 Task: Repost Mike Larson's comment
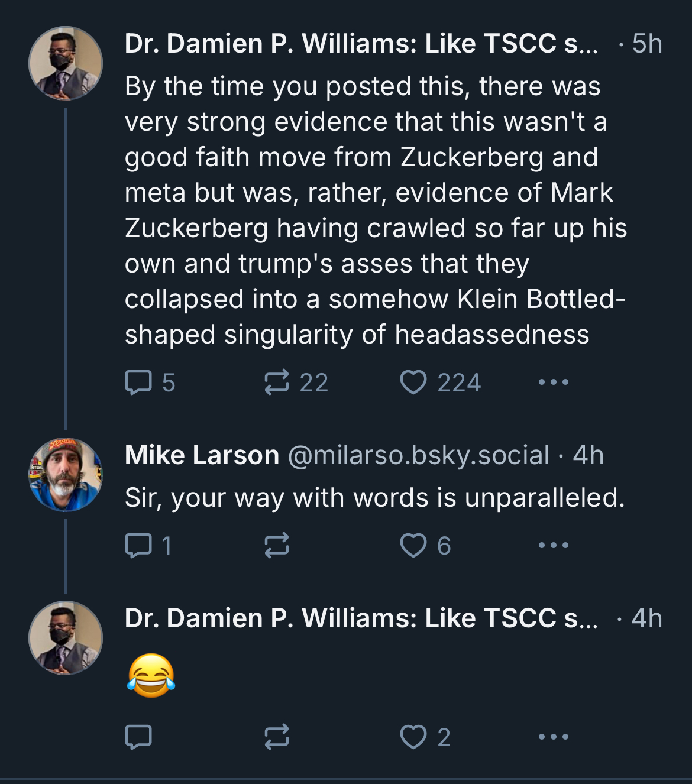(x=276, y=545)
